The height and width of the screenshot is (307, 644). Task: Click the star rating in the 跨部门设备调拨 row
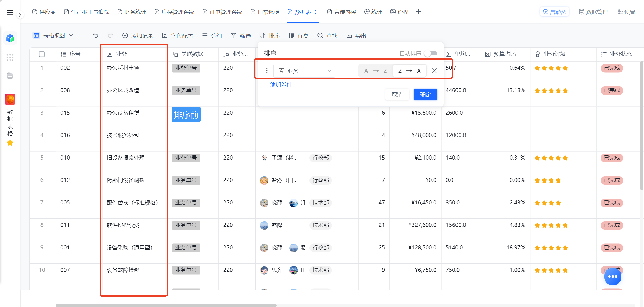[x=548, y=180]
